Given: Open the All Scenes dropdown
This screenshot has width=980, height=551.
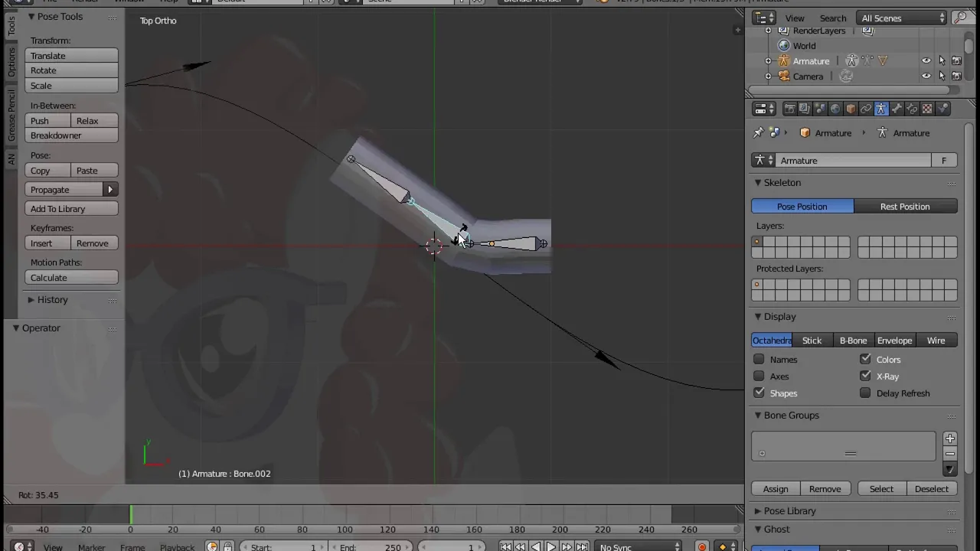Looking at the screenshot, I should (x=902, y=18).
